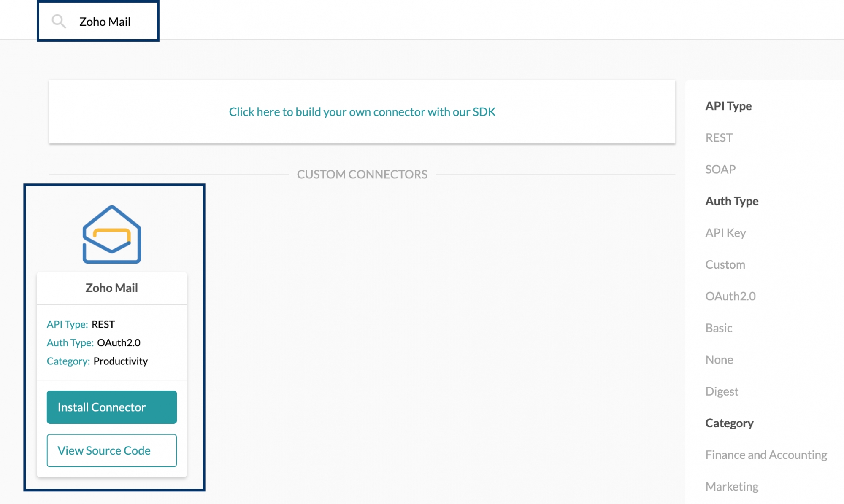Pick Digest auth type filter
The width and height of the screenshot is (844, 504).
722,391
